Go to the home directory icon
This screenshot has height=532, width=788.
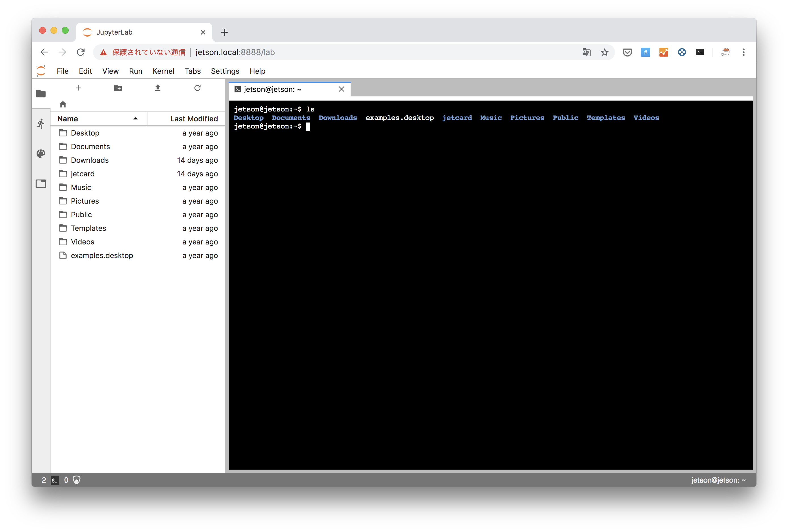pyautogui.click(x=63, y=104)
